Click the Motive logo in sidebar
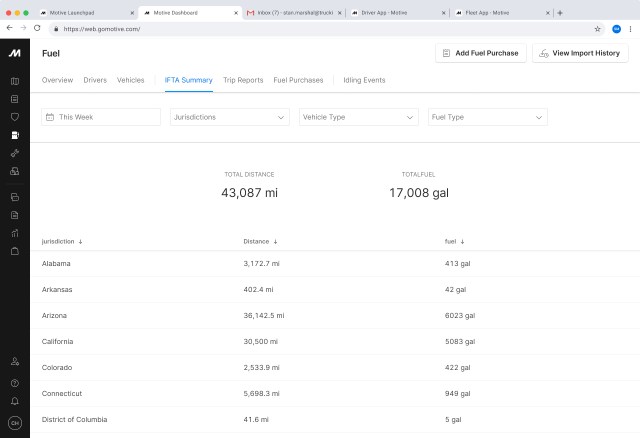 (x=14, y=52)
